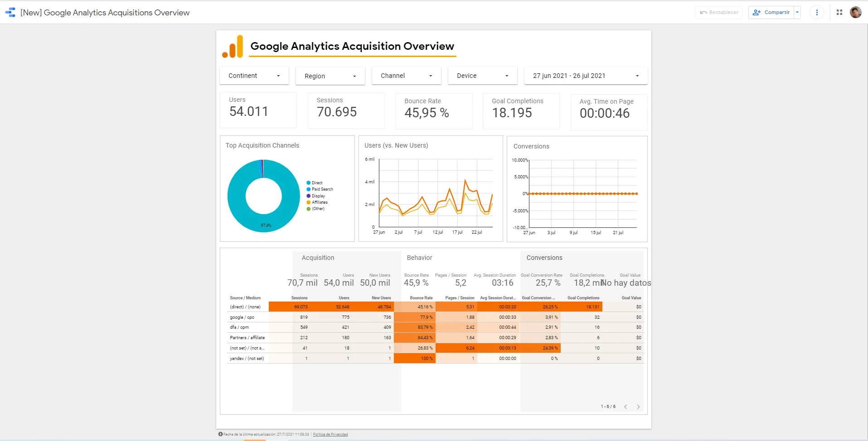868x441 pixels.
Task: Click the Google Analytics bar-chart logo
Action: [233, 47]
